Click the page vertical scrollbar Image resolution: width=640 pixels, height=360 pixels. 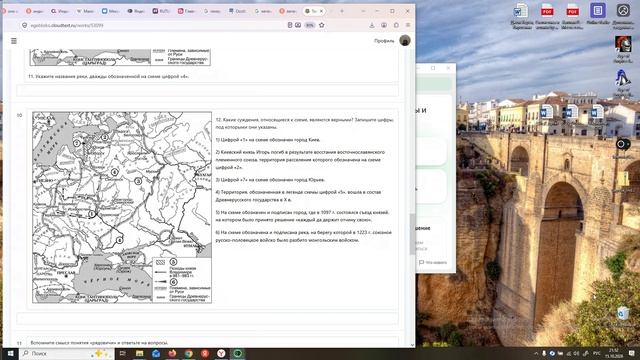click(x=412, y=196)
